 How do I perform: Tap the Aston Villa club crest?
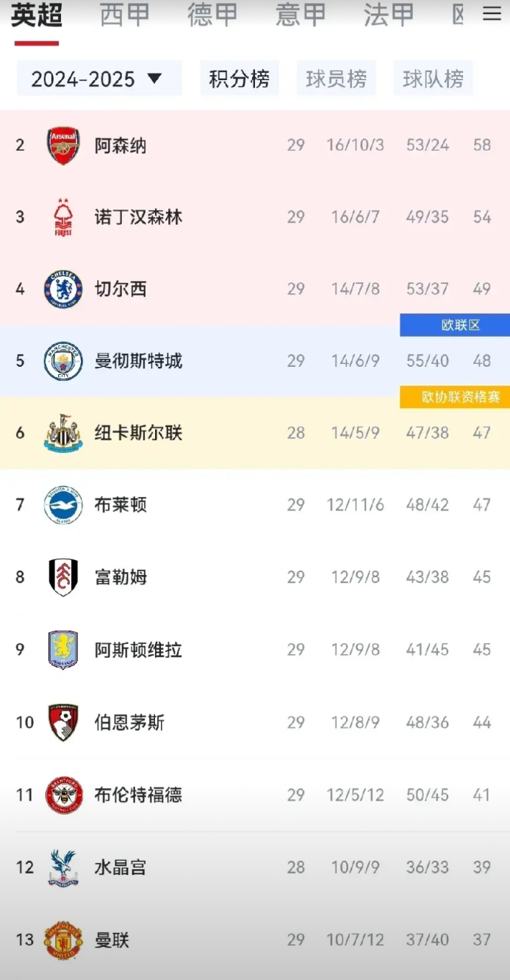click(63, 650)
